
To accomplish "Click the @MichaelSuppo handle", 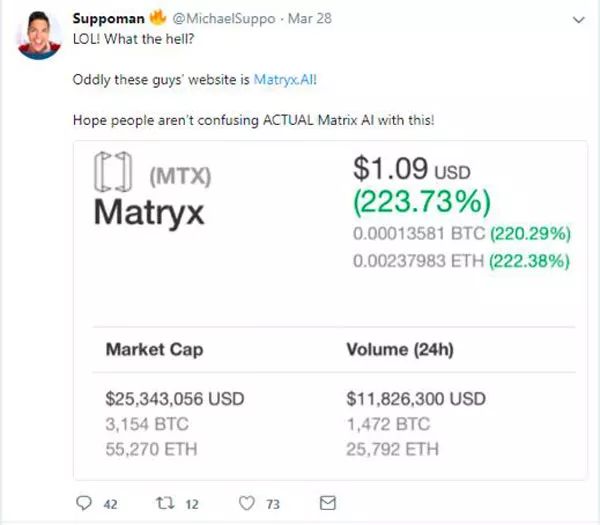I will (x=224, y=20).
